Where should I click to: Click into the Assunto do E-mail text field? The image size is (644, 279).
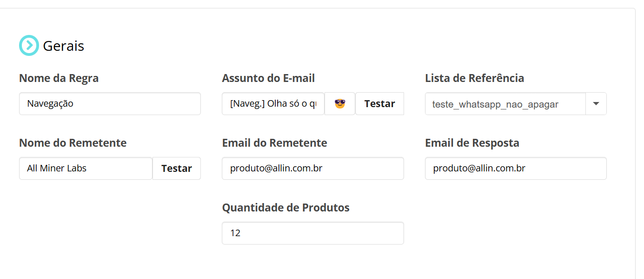[x=273, y=103]
